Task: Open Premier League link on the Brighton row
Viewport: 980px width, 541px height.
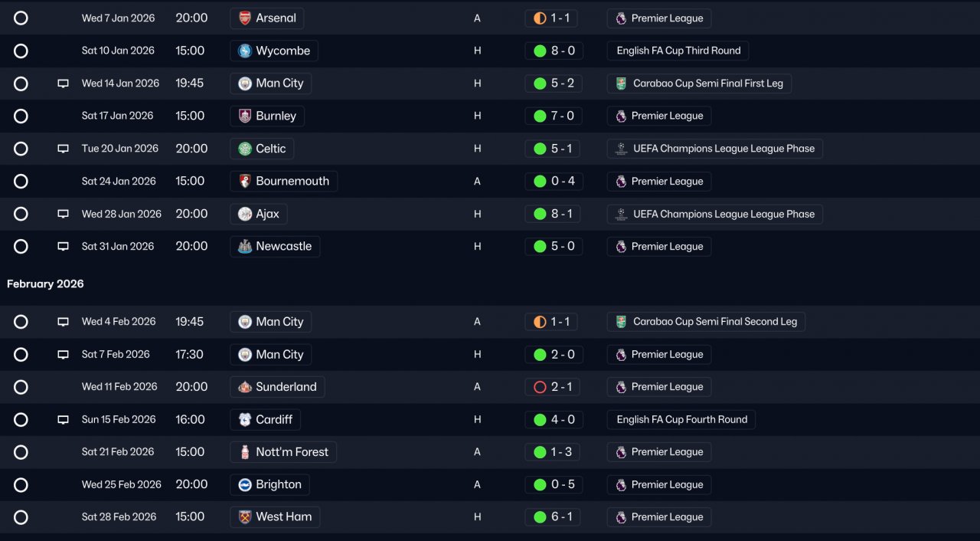Action: pos(659,484)
